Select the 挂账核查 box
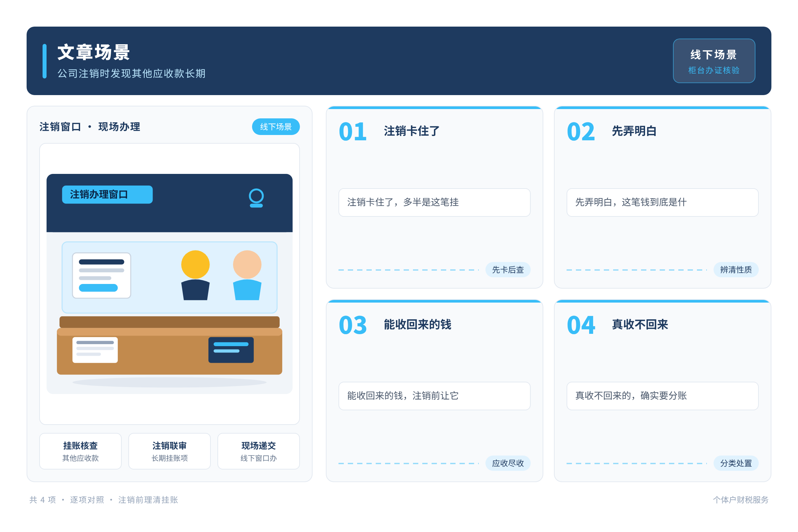The height and width of the screenshot is (532, 798). (x=80, y=451)
